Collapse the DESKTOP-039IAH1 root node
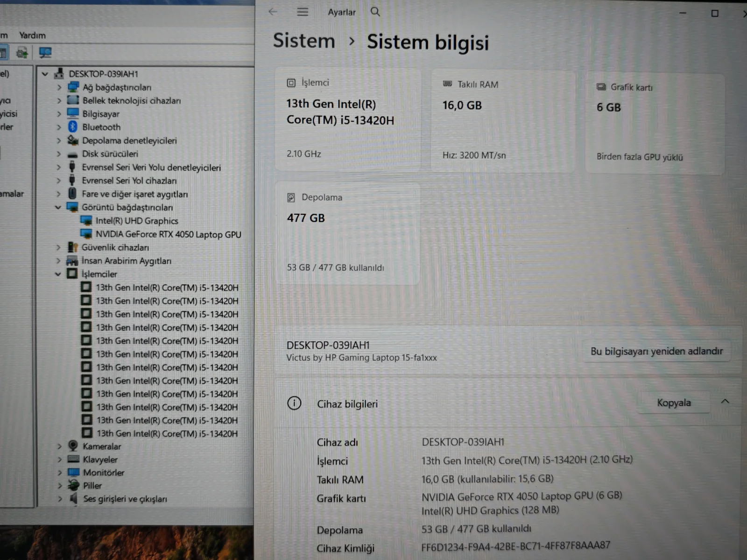Viewport: 747px width, 560px height. tap(45, 74)
